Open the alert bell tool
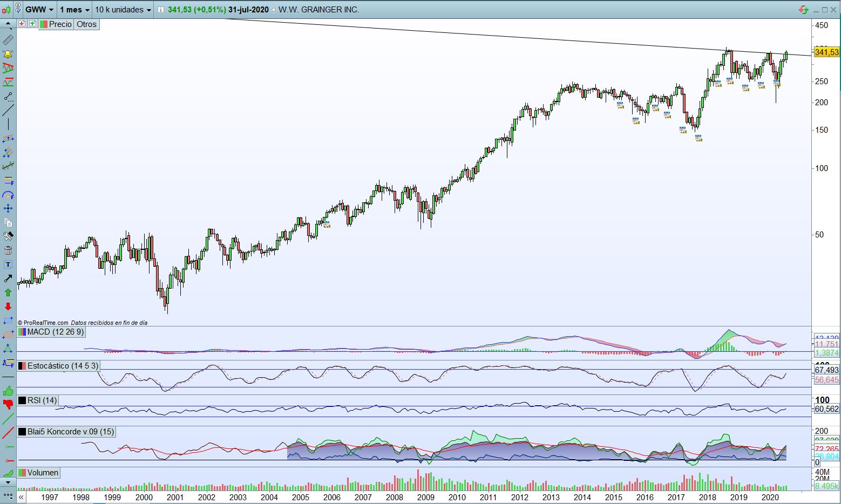The width and height of the screenshot is (841, 504). pyautogui.click(x=8, y=54)
